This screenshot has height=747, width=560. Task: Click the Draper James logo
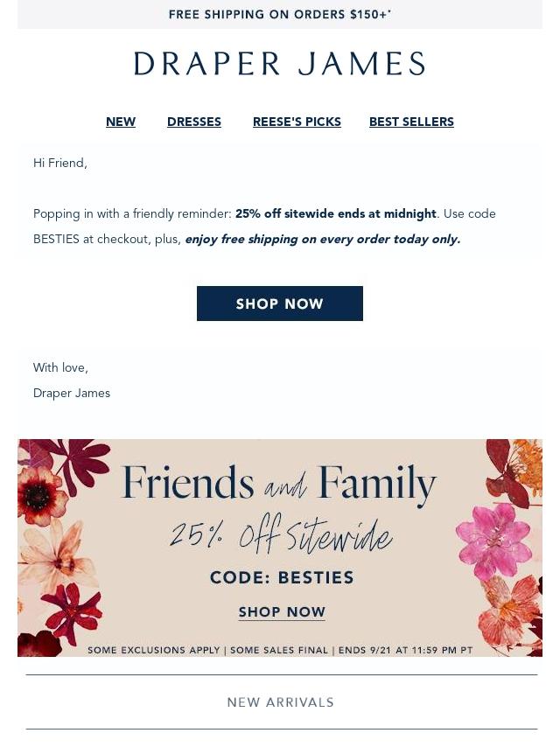[280, 64]
